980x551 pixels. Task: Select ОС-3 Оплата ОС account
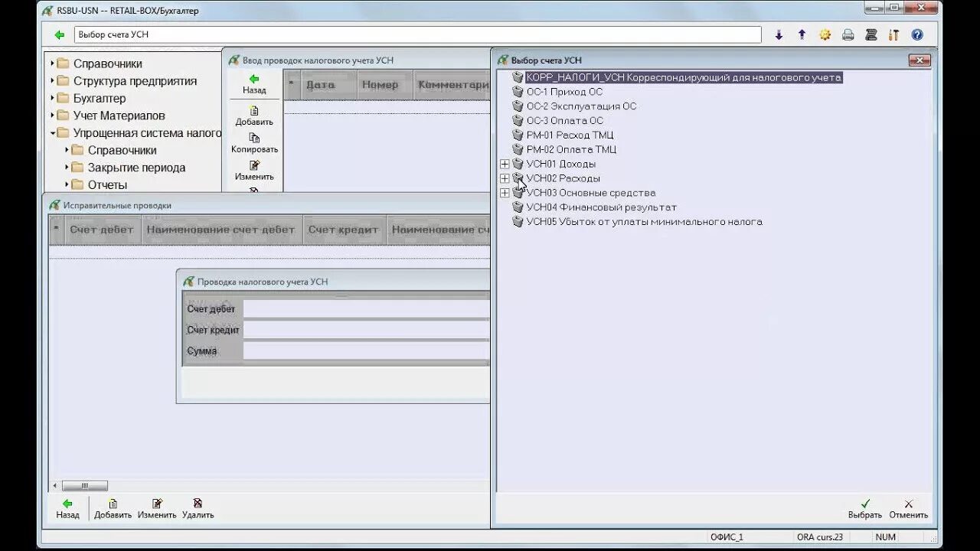click(564, 121)
